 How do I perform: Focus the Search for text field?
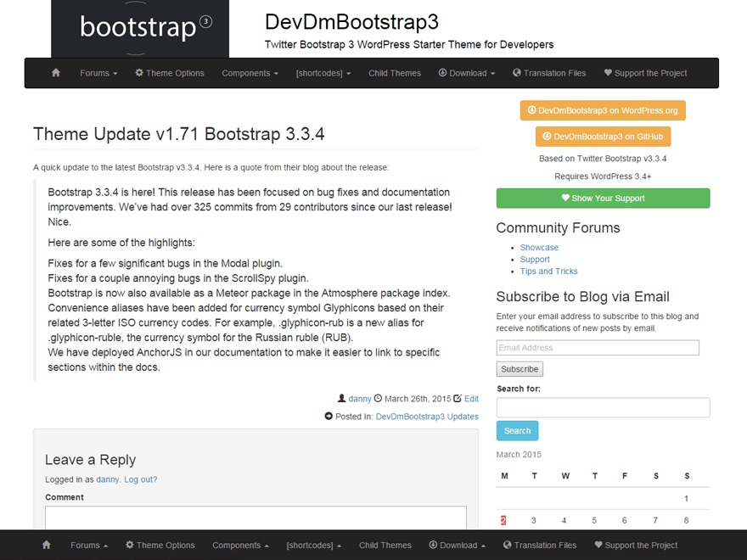tap(603, 407)
